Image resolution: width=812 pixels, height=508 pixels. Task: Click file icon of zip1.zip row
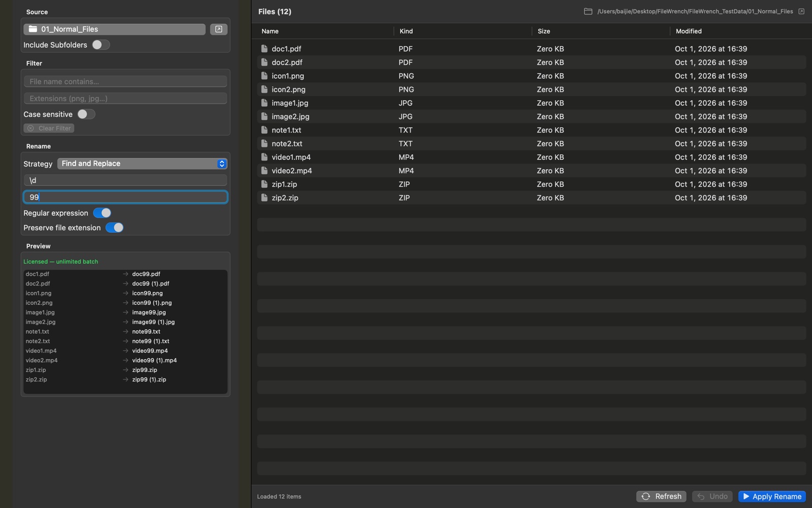point(264,184)
